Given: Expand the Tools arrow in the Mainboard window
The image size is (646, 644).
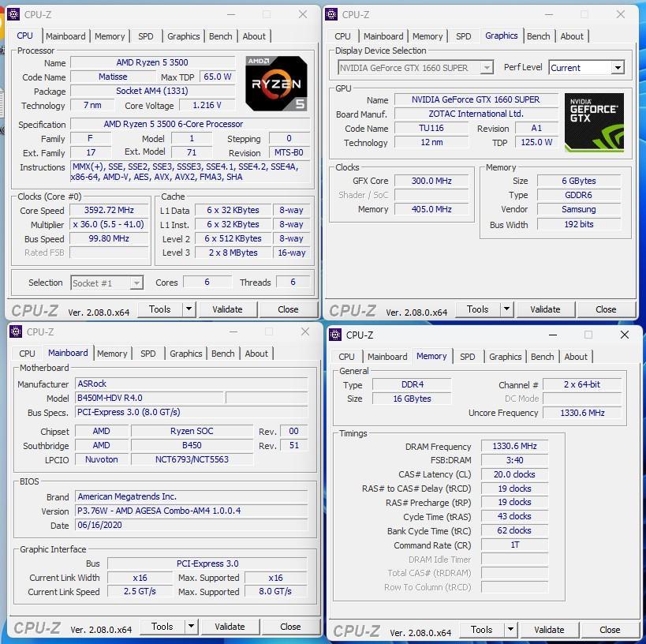Looking at the screenshot, I should tap(191, 627).
